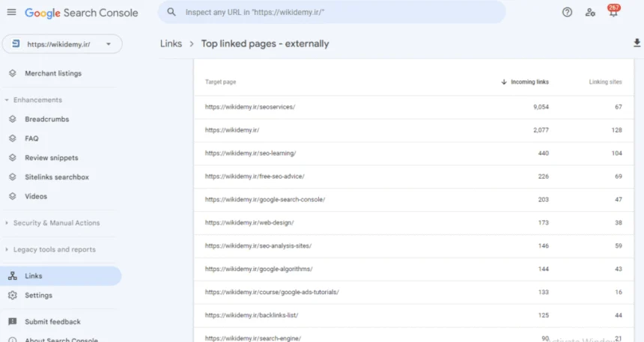The width and height of the screenshot is (644, 342).
Task: Click incoming links value 2,077
Action: [x=541, y=130]
